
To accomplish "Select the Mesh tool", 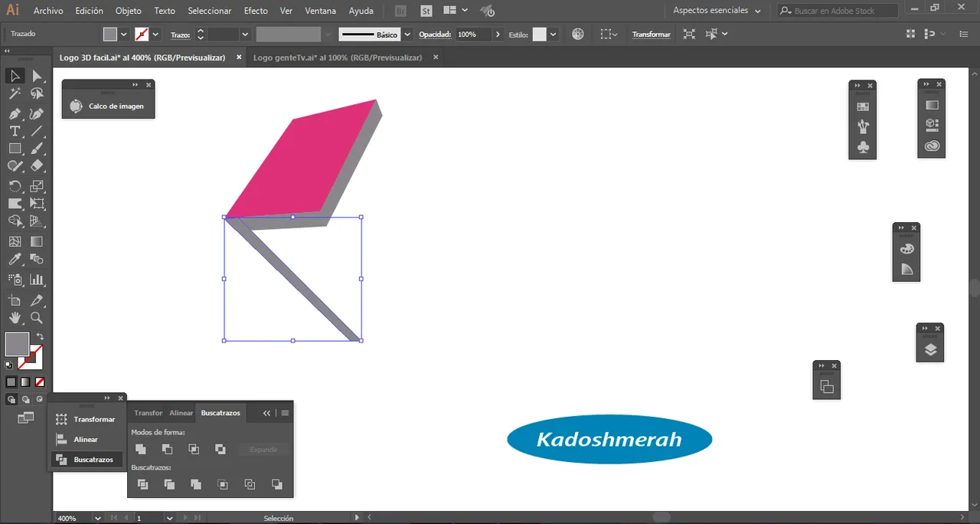I will tap(15, 241).
